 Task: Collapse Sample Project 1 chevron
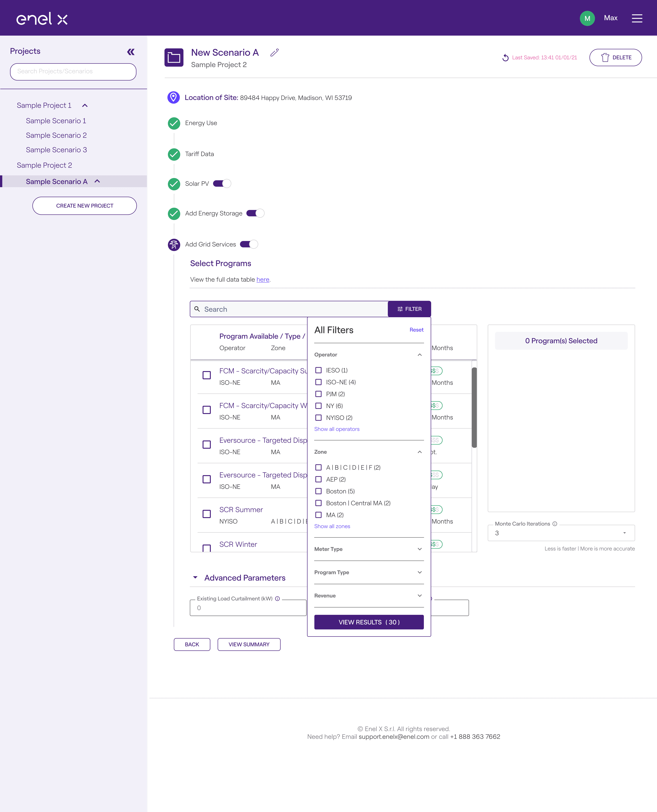[85, 106]
